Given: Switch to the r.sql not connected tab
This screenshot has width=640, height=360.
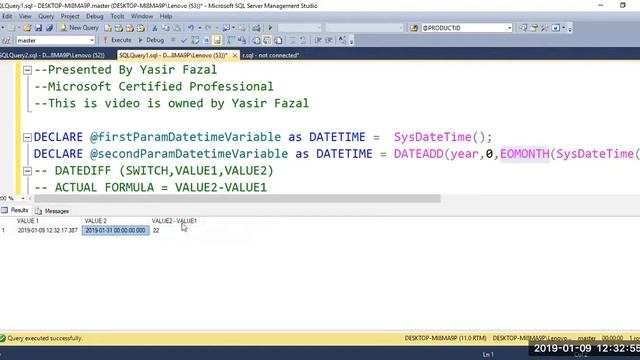Looking at the screenshot, I should point(271,55).
